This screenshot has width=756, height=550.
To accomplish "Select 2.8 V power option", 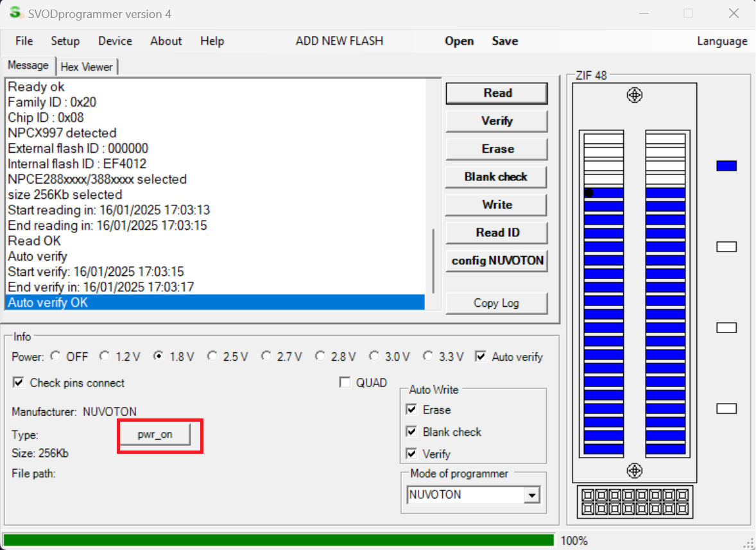I will pyautogui.click(x=320, y=356).
